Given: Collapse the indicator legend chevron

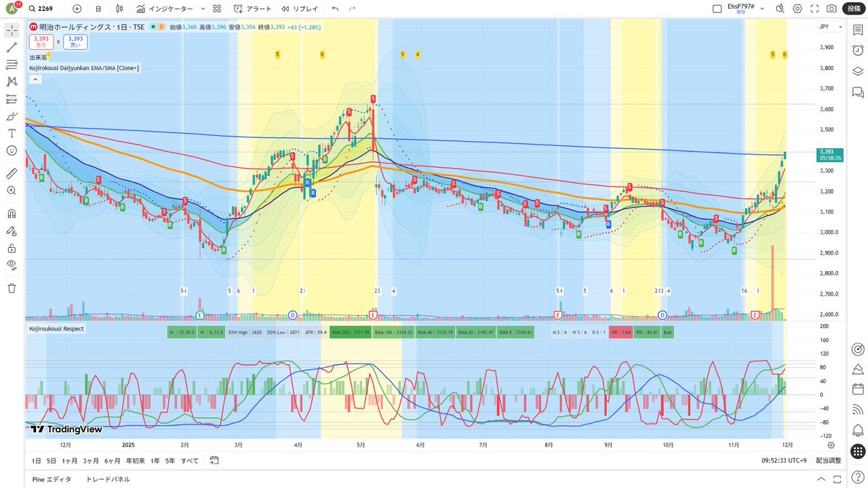Looking at the screenshot, I should click(x=35, y=80).
